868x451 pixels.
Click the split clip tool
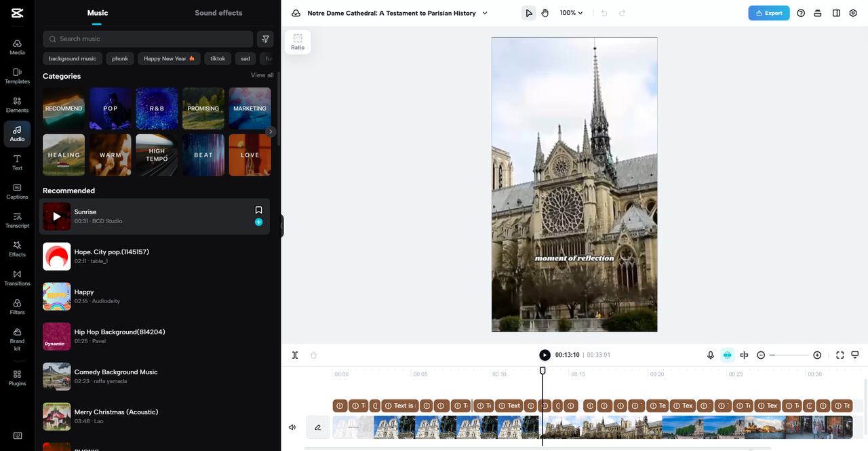[295, 355]
